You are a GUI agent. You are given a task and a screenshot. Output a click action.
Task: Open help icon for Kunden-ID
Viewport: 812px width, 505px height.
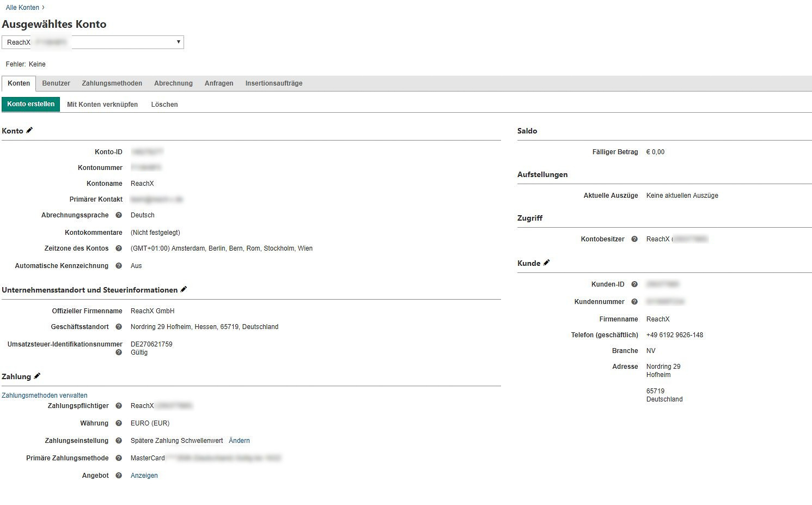point(634,284)
